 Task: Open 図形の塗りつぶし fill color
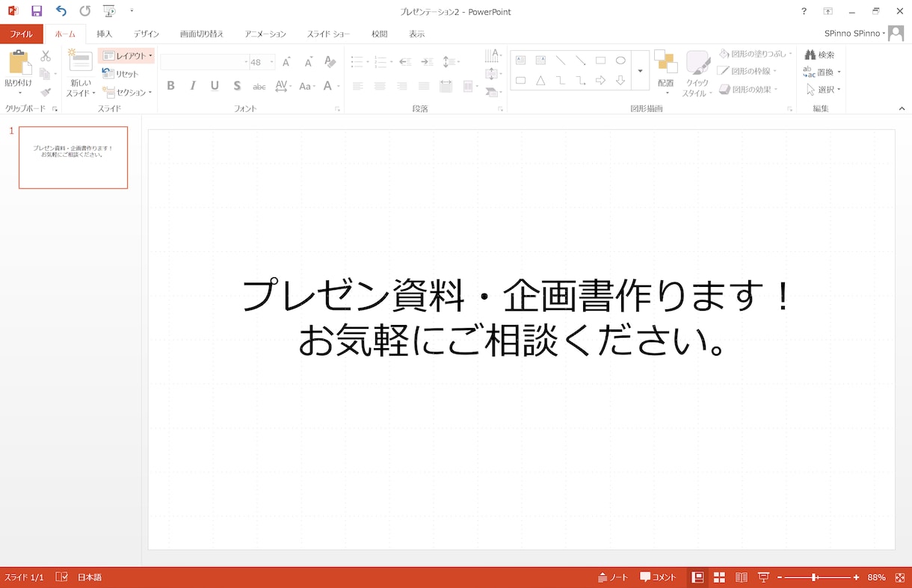pyautogui.click(x=754, y=54)
